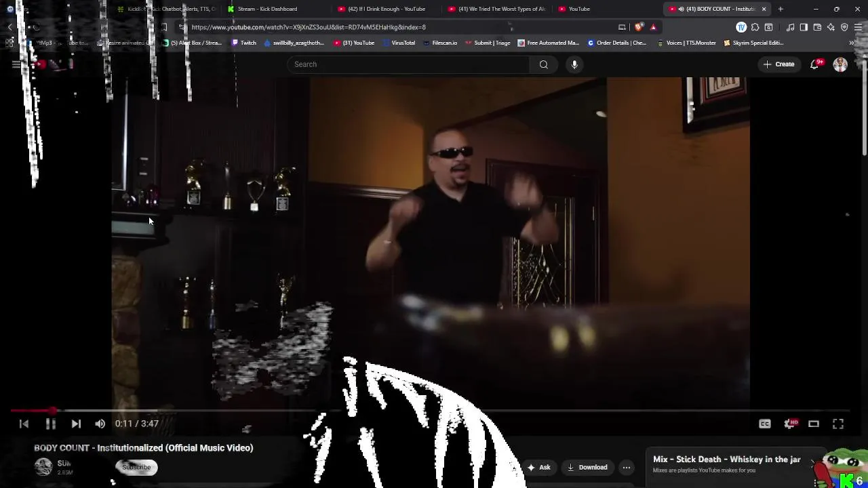Open the swillbilly_azagthoth bookmark
Viewport: 868px width, 488px height.
pos(294,43)
